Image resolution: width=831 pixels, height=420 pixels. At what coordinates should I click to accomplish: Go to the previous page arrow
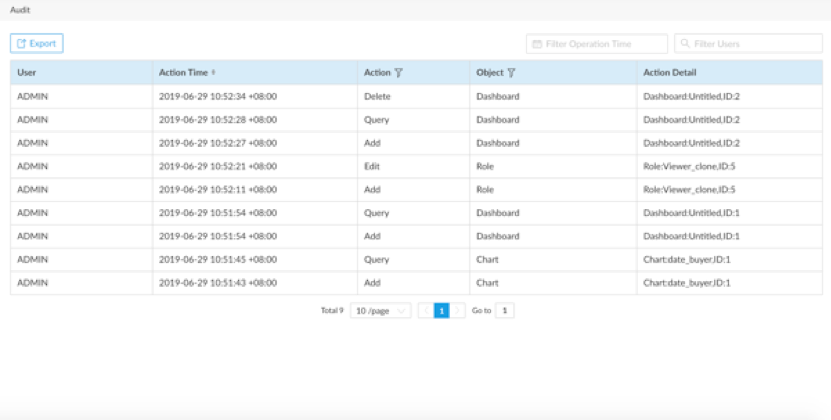(424, 311)
